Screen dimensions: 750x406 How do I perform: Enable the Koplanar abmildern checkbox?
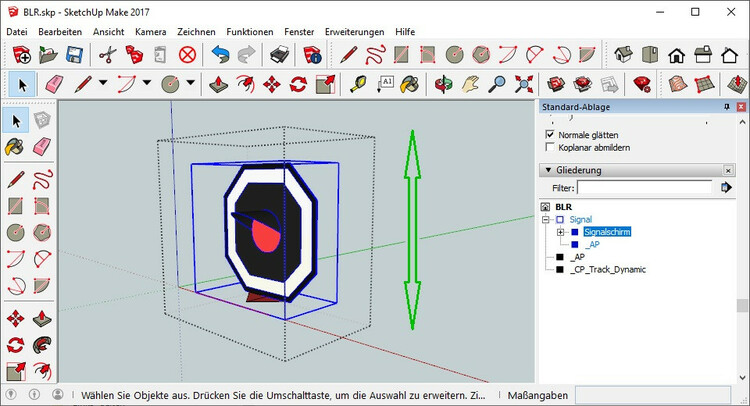pyautogui.click(x=549, y=147)
